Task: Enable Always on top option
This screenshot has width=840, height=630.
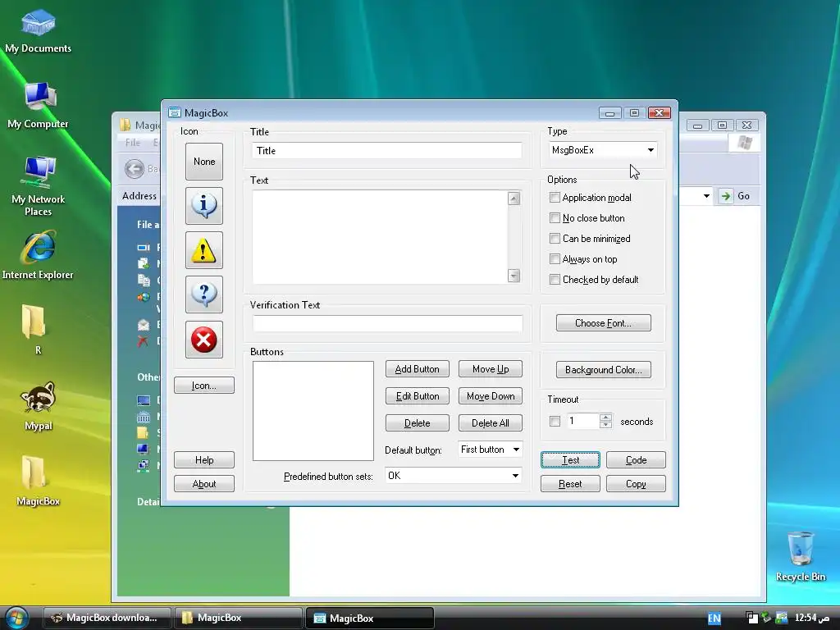Action: (555, 259)
